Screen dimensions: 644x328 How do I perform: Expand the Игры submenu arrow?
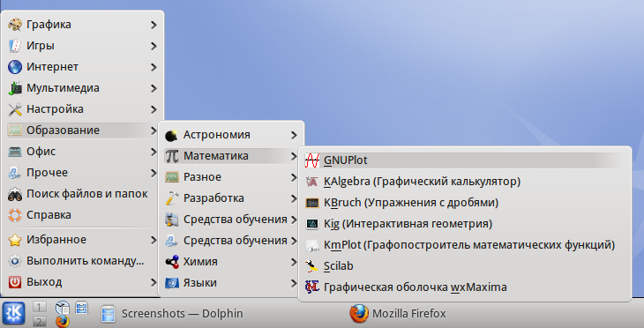154,46
